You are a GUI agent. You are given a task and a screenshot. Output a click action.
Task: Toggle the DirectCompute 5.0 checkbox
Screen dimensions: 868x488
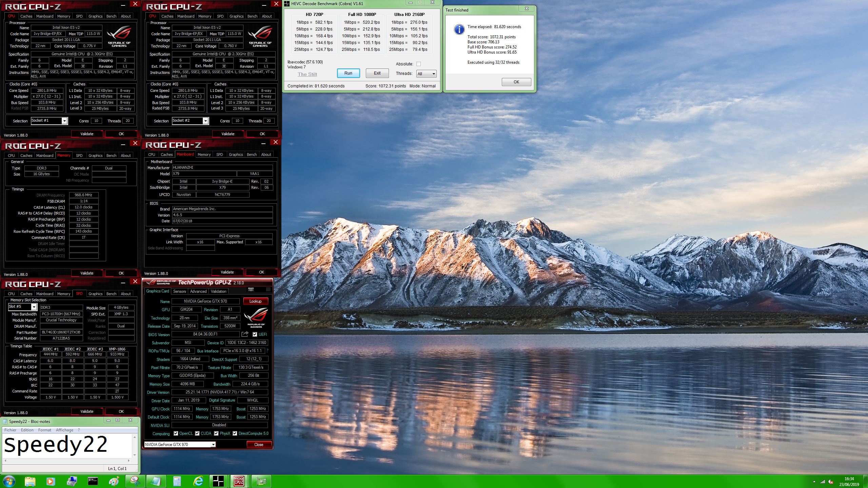click(235, 433)
